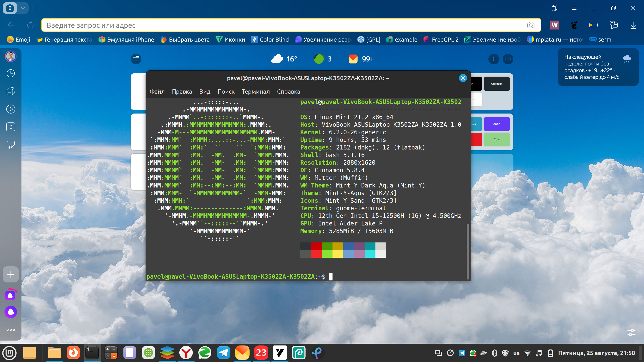Image resolution: width=644 pixels, height=362 pixels.
Task: Open the Терминал menu in the terminal
Action: tap(256, 91)
